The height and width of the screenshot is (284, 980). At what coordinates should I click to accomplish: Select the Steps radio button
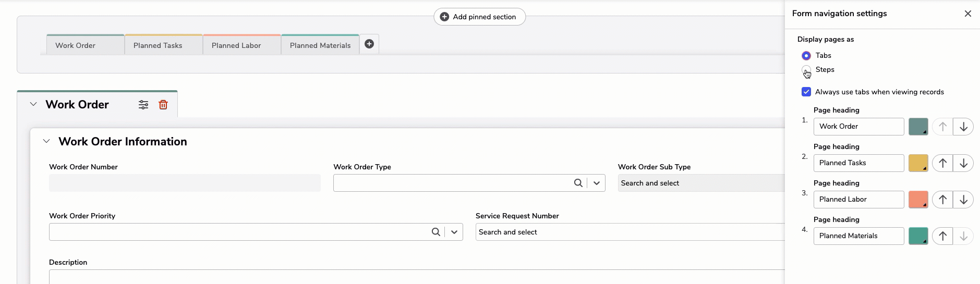click(x=806, y=70)
